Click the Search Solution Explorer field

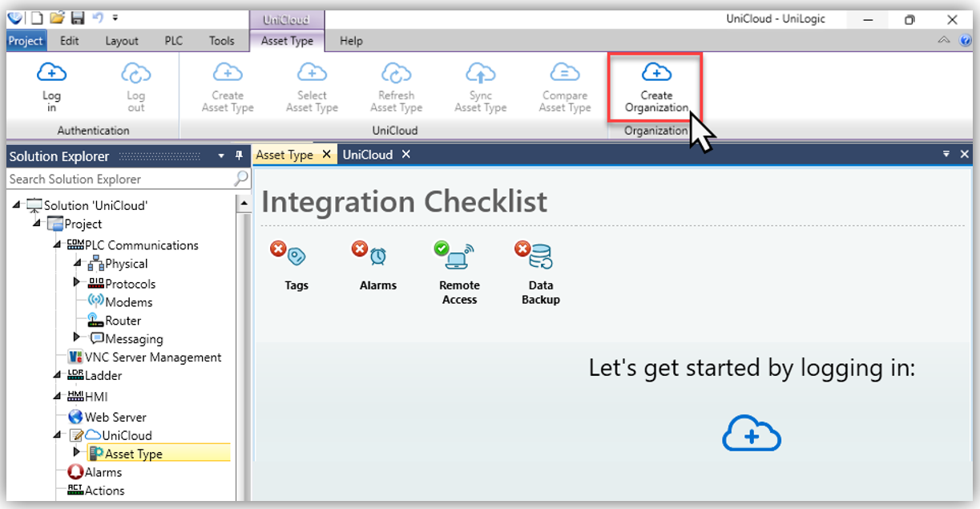(120, 179)
